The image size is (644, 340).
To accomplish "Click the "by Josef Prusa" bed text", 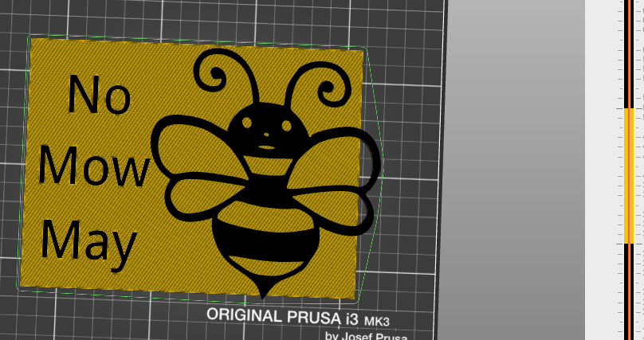I will (367, 336).
